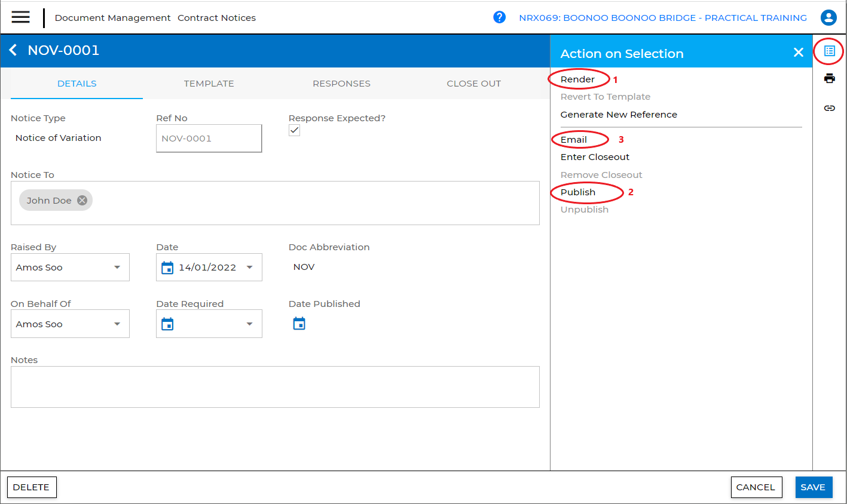Toggle the Response Expected checkbox
Viewport: 847px width, 504px height.
click(294, 130)
